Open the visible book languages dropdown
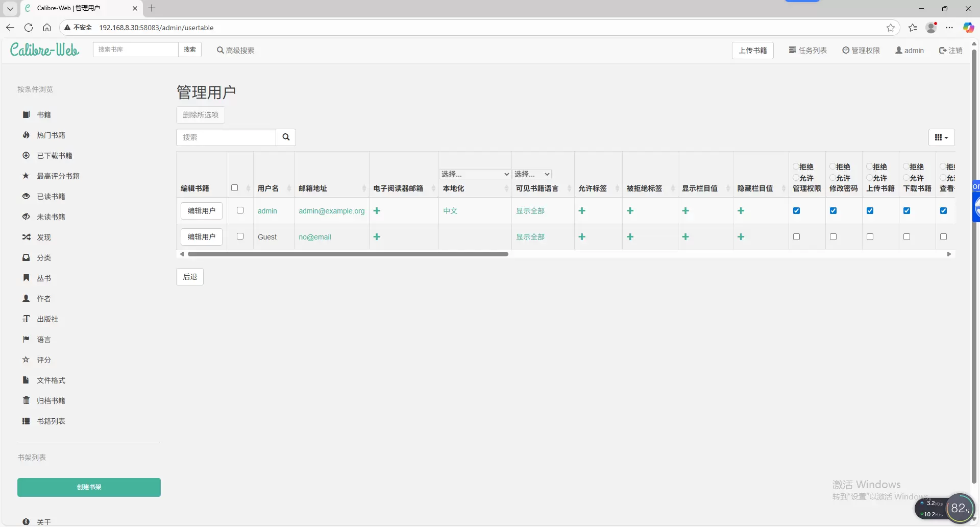Screen dimensions: 980x527 pyautogui.click(x=532, y=174)
